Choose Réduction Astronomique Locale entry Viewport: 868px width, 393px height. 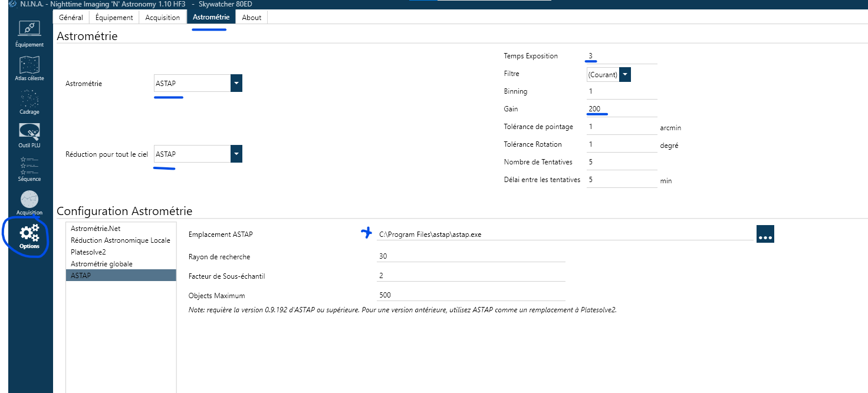(x=120, y=240)
